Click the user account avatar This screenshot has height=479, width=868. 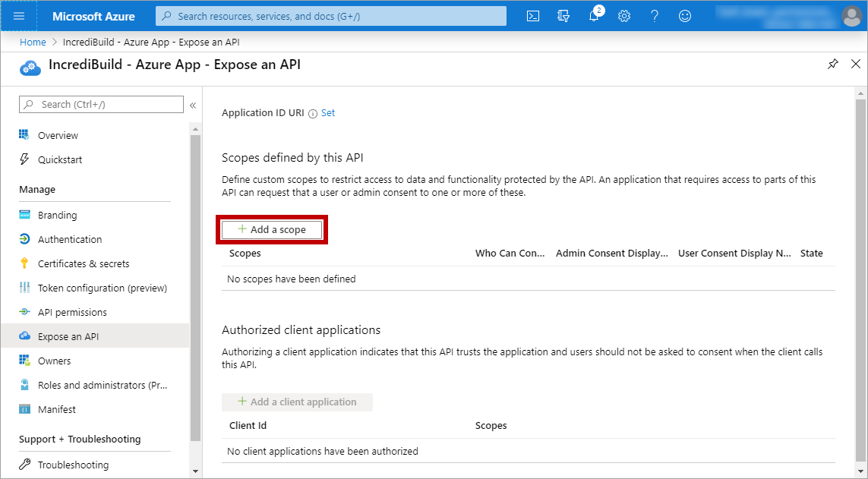tap(851, 16)
